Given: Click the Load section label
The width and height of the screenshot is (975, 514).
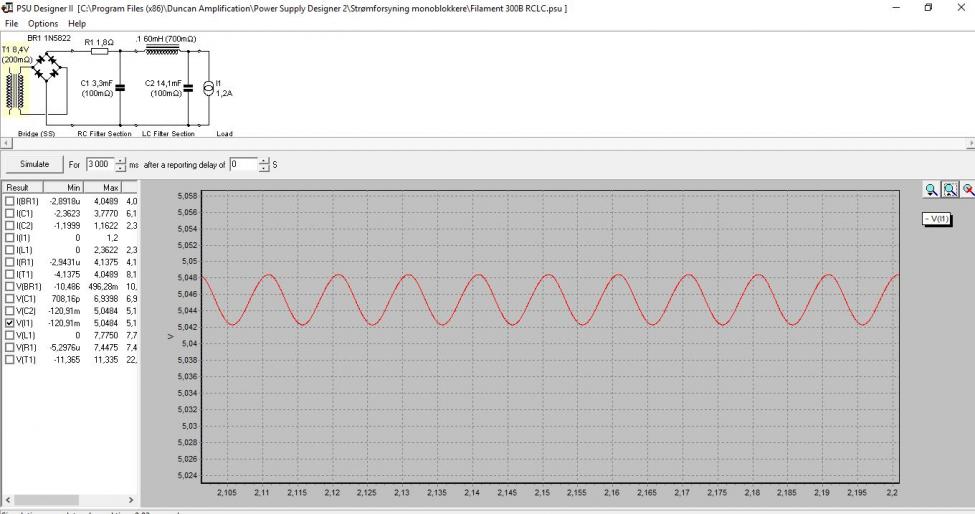Looking at the screenshot, I should tap(224, 134).
